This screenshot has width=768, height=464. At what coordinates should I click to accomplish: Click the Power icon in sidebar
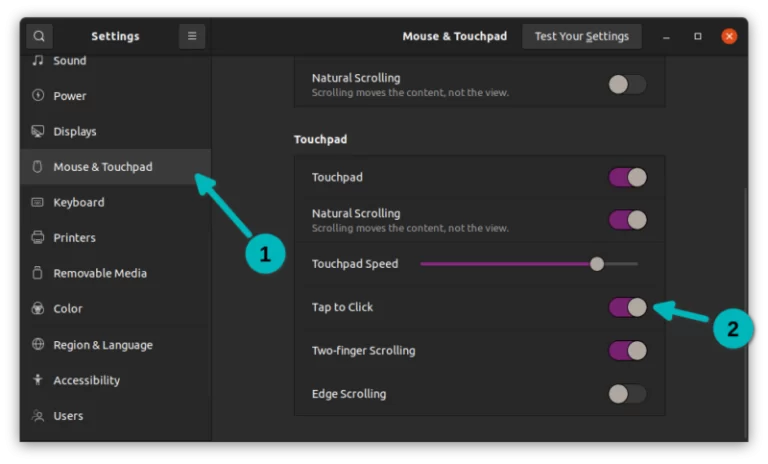(38, 96)
